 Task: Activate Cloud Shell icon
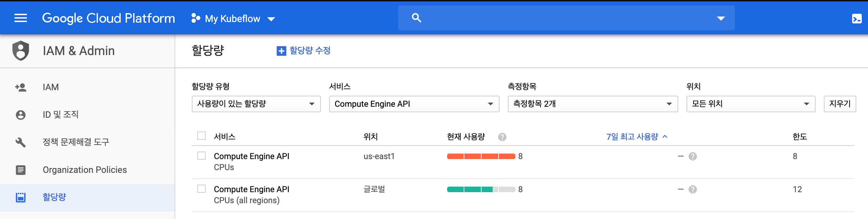click(x=857, y=19)
